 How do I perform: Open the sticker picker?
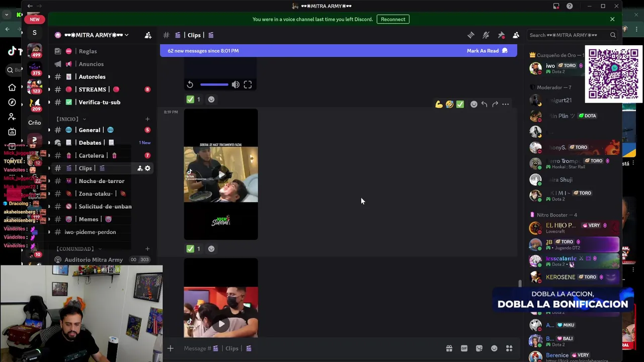pos(479,348)
